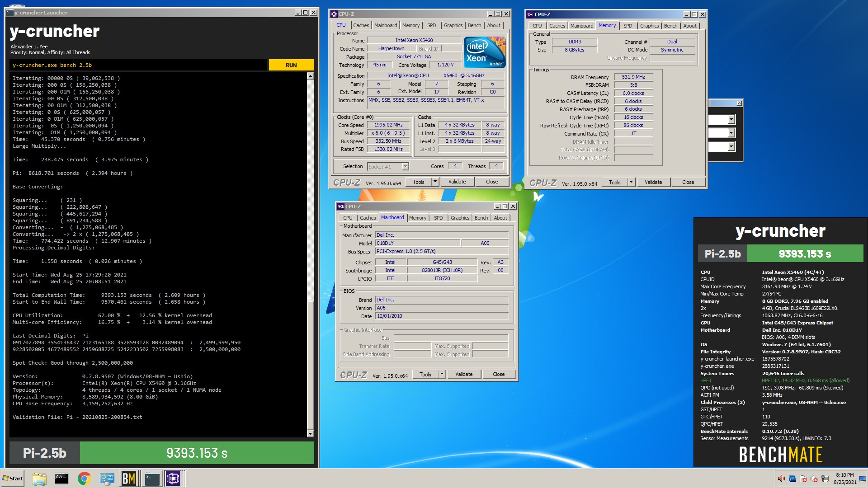Viewport: 868px width, 488px height.
Task: Click the 9393.153 s result bar in launcher
Action: coord(197,453)
